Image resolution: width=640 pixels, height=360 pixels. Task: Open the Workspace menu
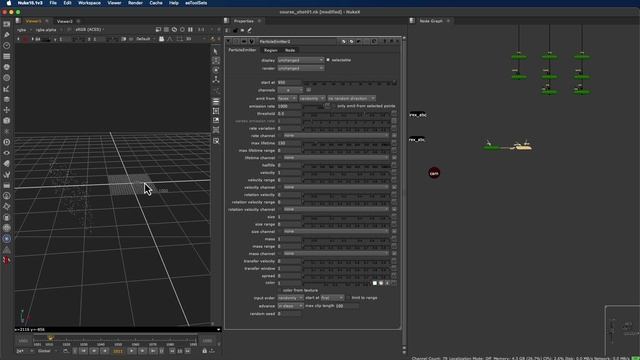89,3
